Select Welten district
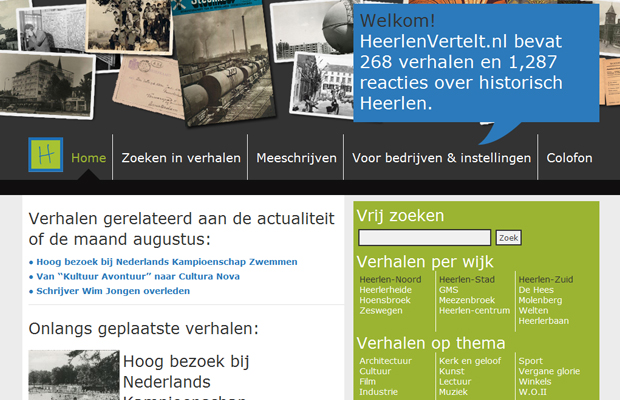 533,310
